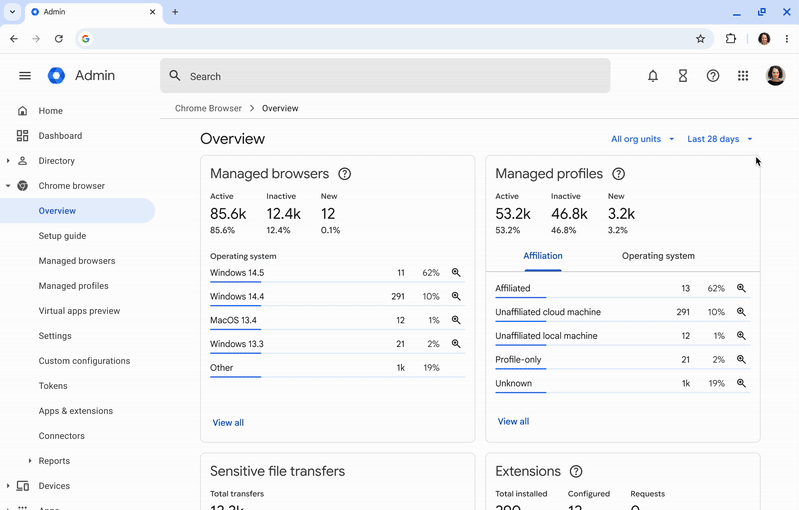The image size is (799, 510).
Task: Go to Home in sidebar
Action: (x=50, y=111)
